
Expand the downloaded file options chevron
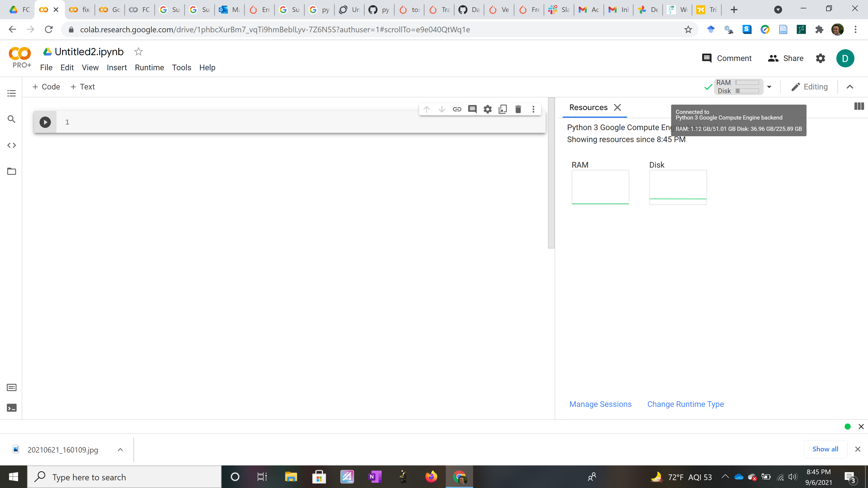(x=120, y=450)
